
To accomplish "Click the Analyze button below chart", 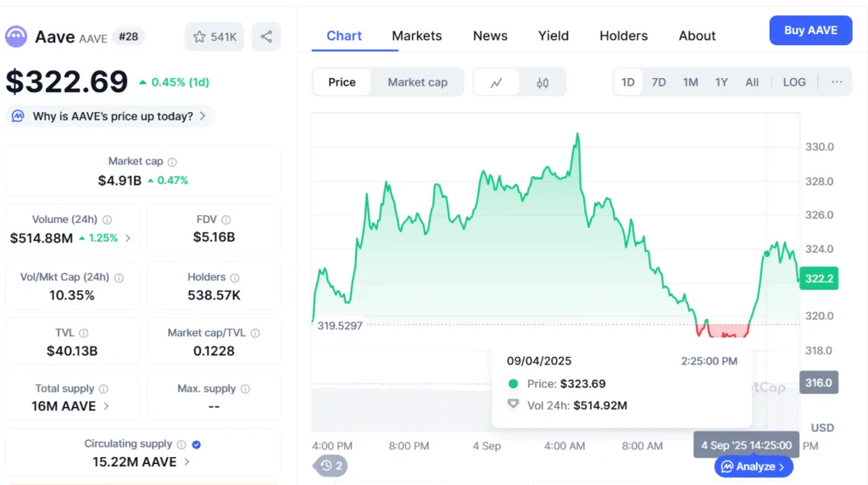I will [754, 466].
